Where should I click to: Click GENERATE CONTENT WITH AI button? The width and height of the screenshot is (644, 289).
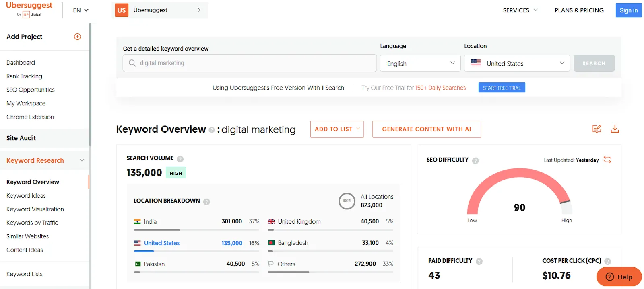[427, 129]
